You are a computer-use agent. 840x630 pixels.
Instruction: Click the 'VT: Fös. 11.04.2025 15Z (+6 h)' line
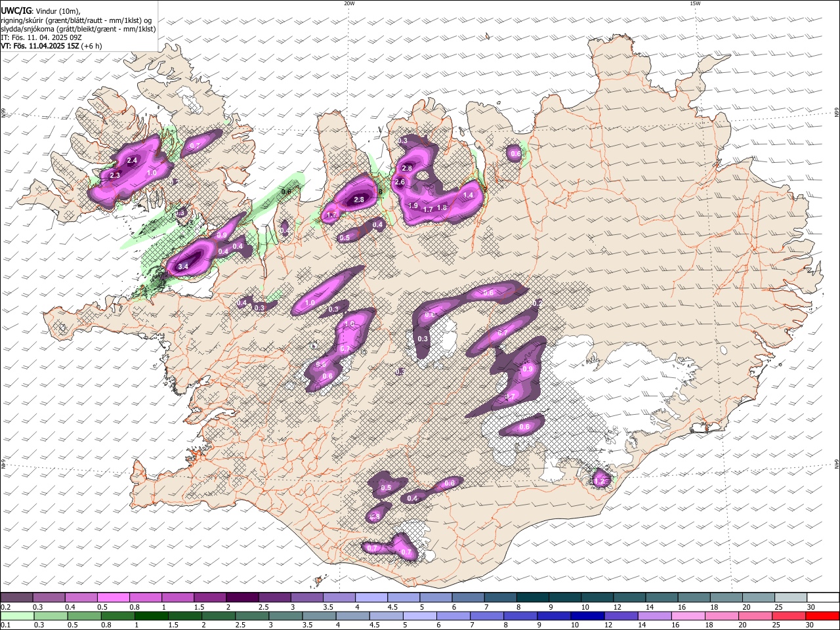[51, 46]
